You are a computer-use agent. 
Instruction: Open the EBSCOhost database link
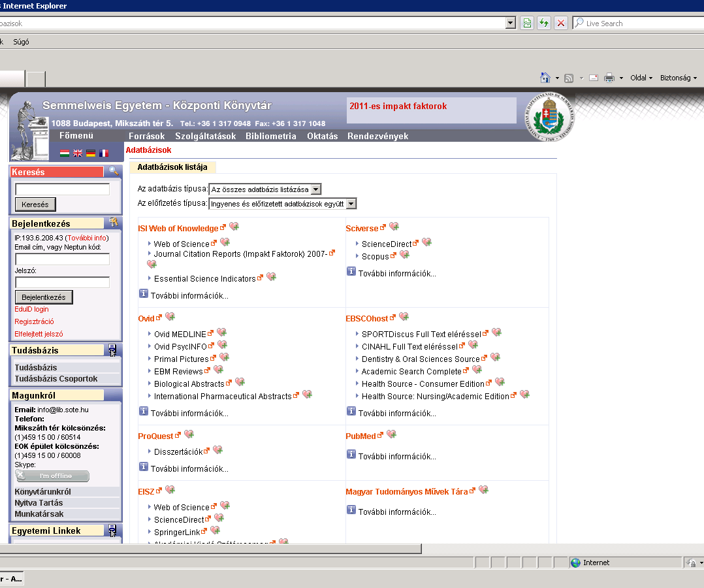click(x=367, y=318)
